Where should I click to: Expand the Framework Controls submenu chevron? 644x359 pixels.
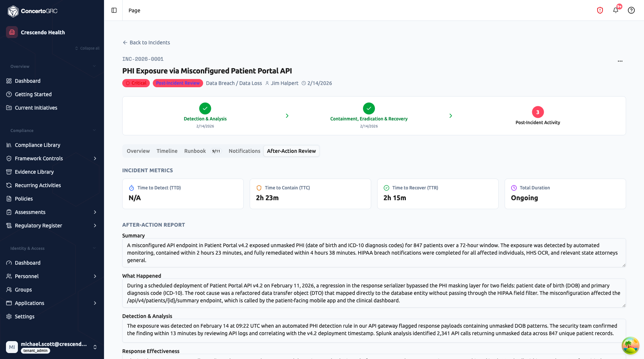tap(95, 158)
